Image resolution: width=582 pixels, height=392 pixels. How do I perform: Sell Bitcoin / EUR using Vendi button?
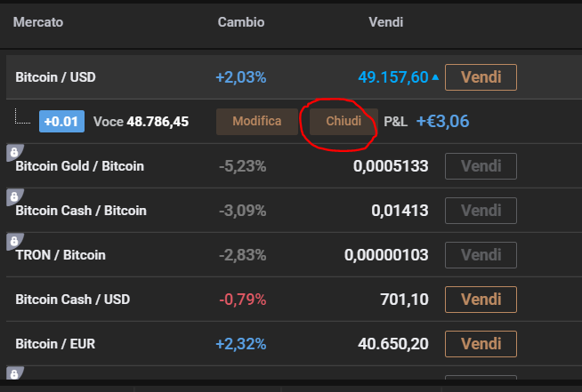click(481, 344)
